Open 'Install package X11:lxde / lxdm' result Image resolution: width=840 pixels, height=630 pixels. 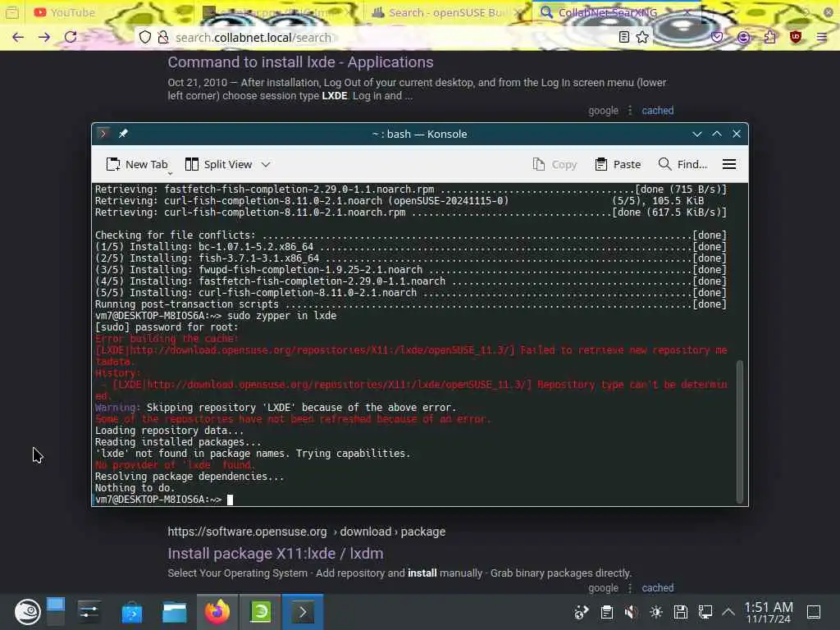[x=276, y=554]
